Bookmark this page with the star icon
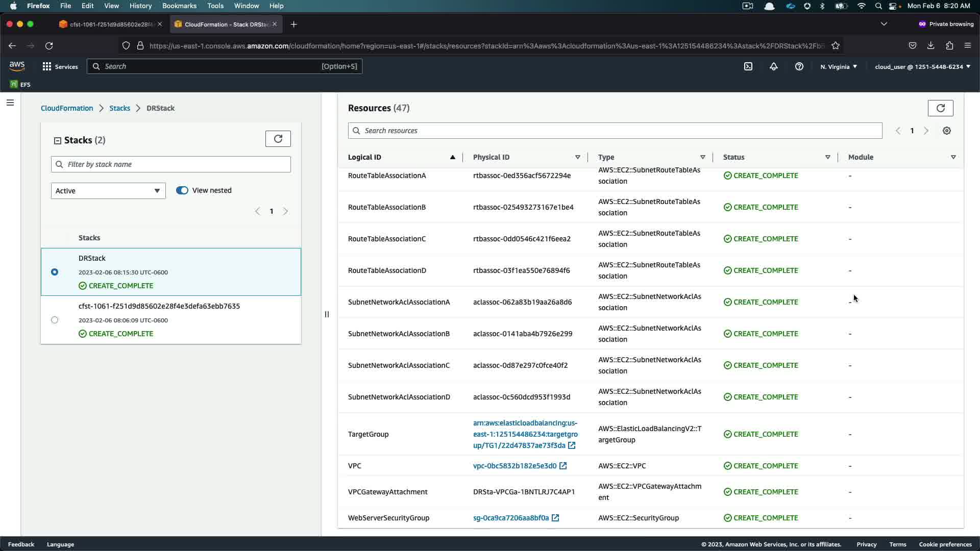 [836, 46]
